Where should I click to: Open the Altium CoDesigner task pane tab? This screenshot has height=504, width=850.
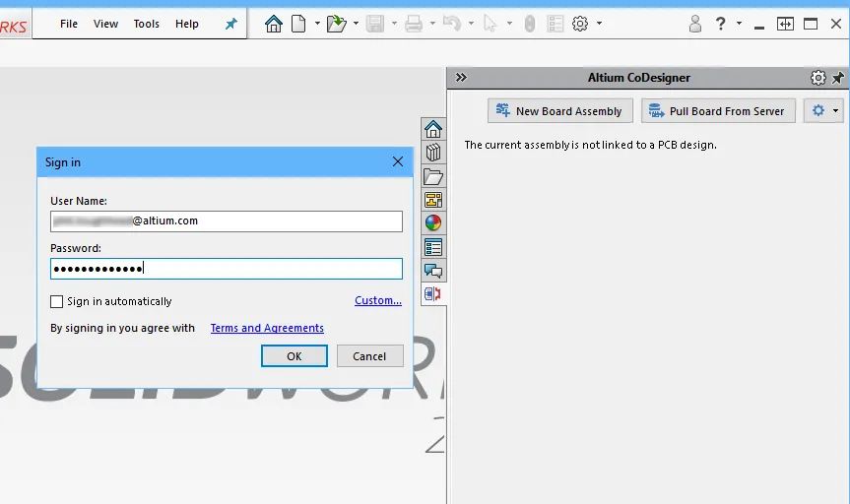point(433,294)
